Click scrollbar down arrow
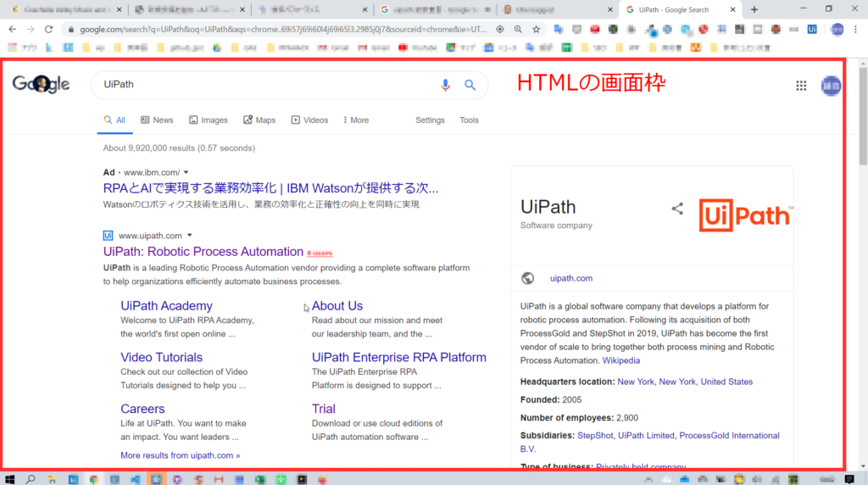 [x=863, y=466]
